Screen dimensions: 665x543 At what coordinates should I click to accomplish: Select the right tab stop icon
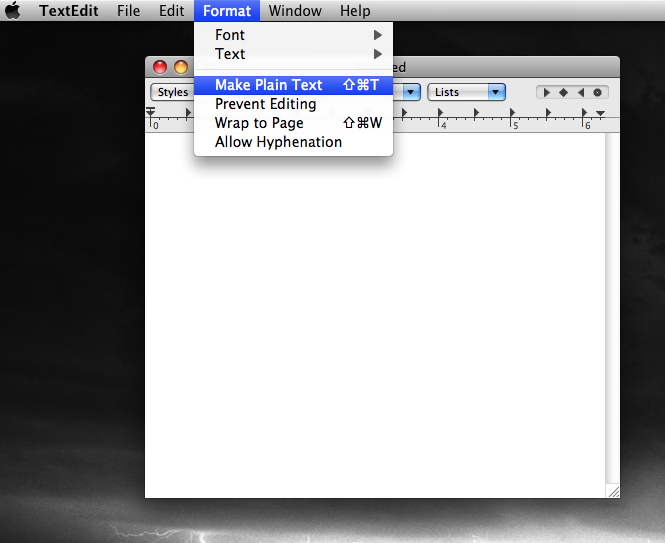tap(581, 92)
